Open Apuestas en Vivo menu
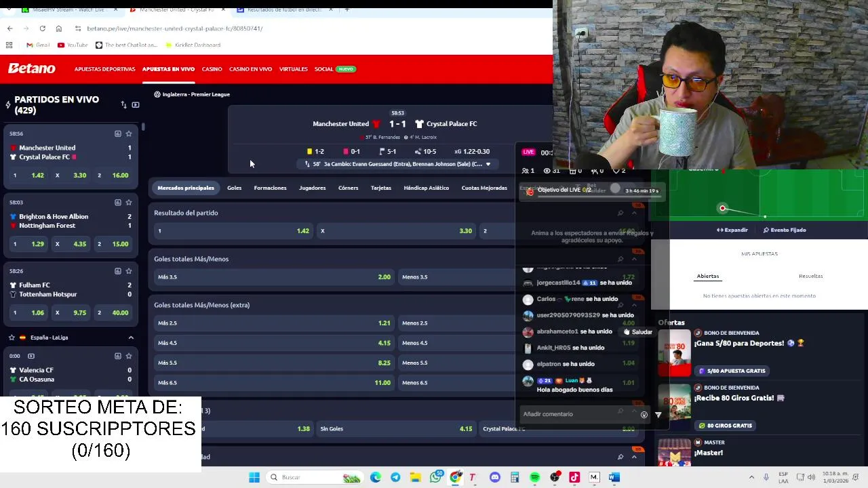Viewport: 868px width, 488px height. (x=168, y=69)
